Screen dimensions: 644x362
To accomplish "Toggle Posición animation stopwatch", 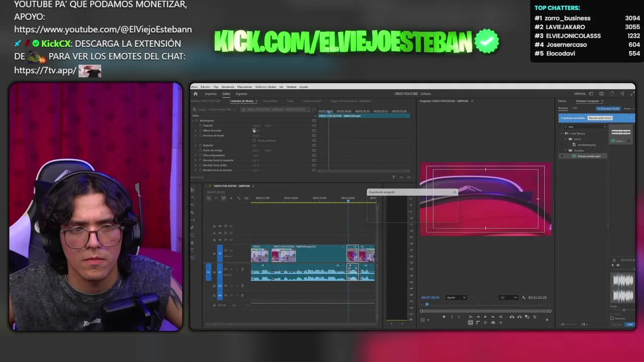I will [200, 126].
